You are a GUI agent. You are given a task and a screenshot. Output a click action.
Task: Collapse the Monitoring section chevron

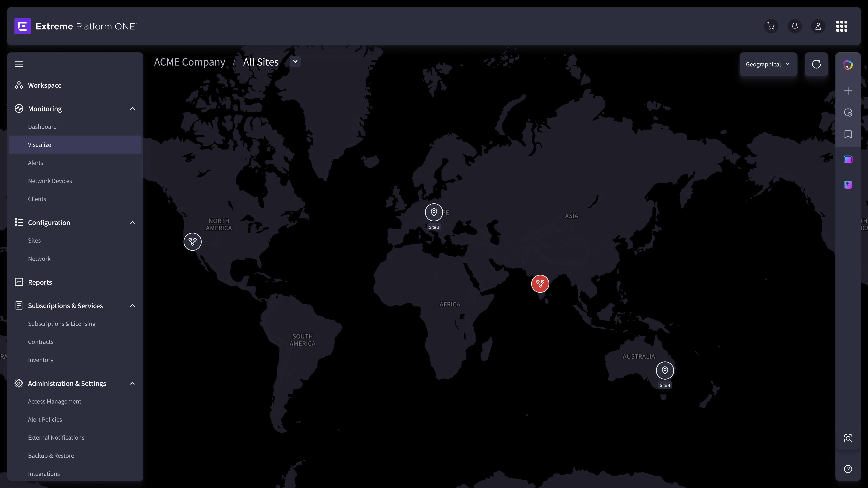pyautogui.click(x=132, y=108)
